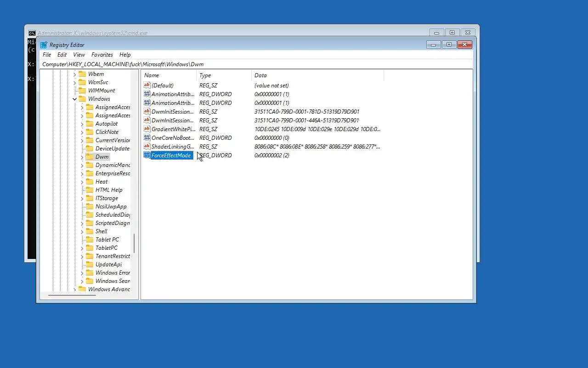Select the CurrentVersion key label

[x=113, y=140]
